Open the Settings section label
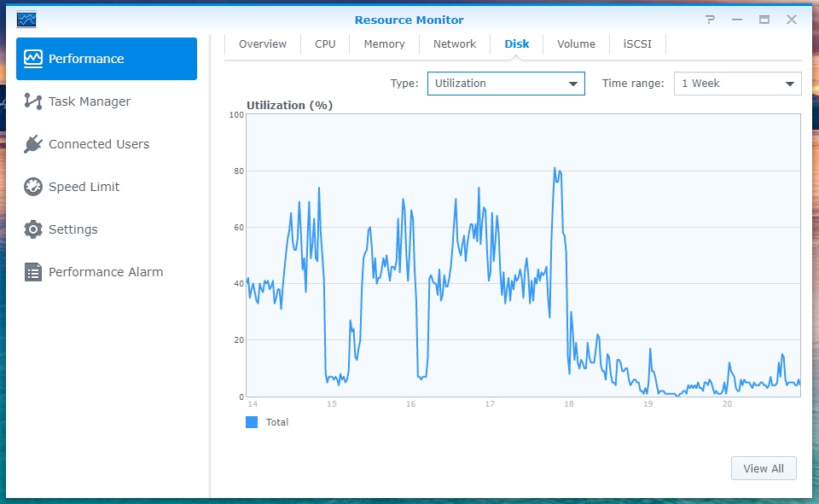 [x=73, y=229]
